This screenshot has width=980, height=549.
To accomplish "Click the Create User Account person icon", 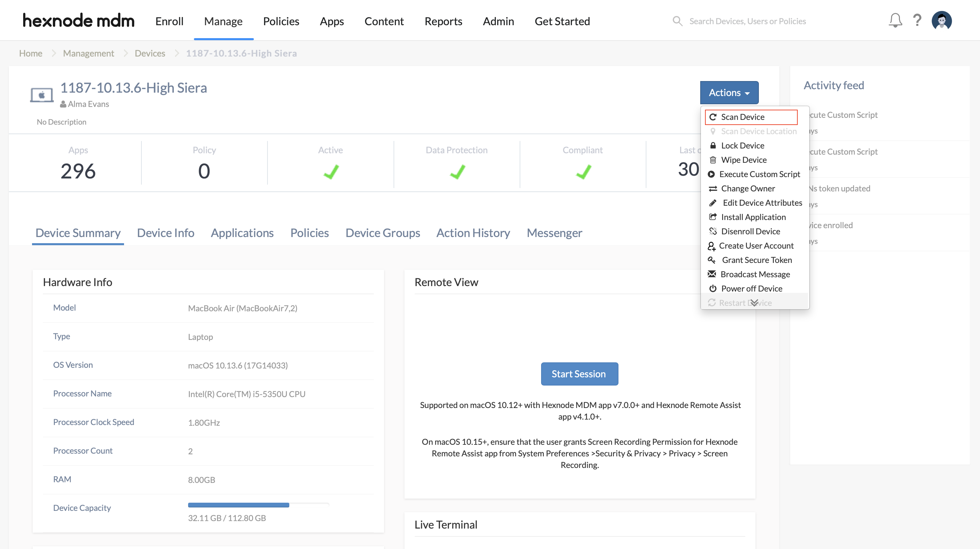I will pos(711,246).
